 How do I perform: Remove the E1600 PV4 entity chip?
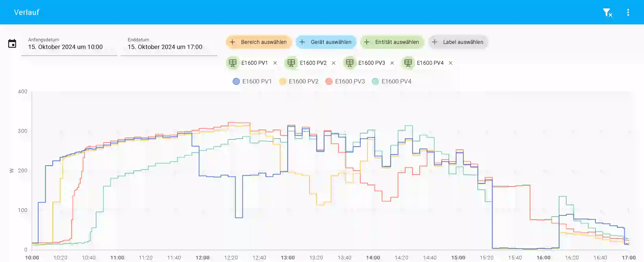click(x=450, y=63)
